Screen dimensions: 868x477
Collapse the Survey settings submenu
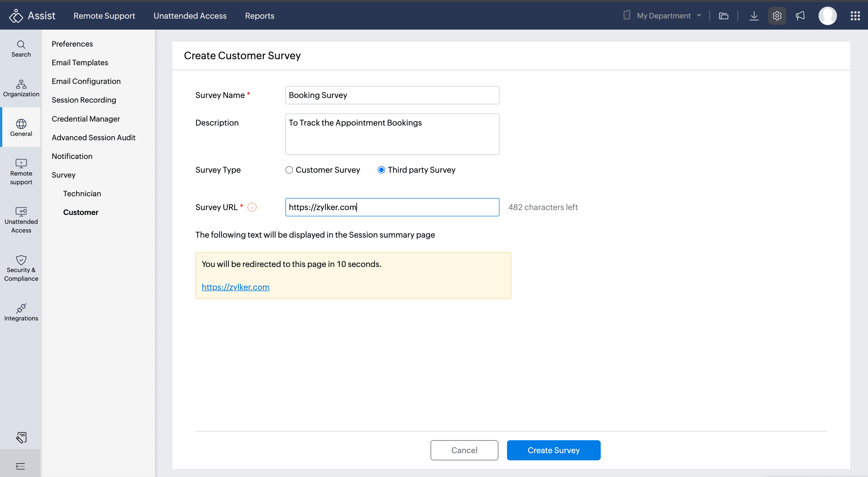[63, 175]
